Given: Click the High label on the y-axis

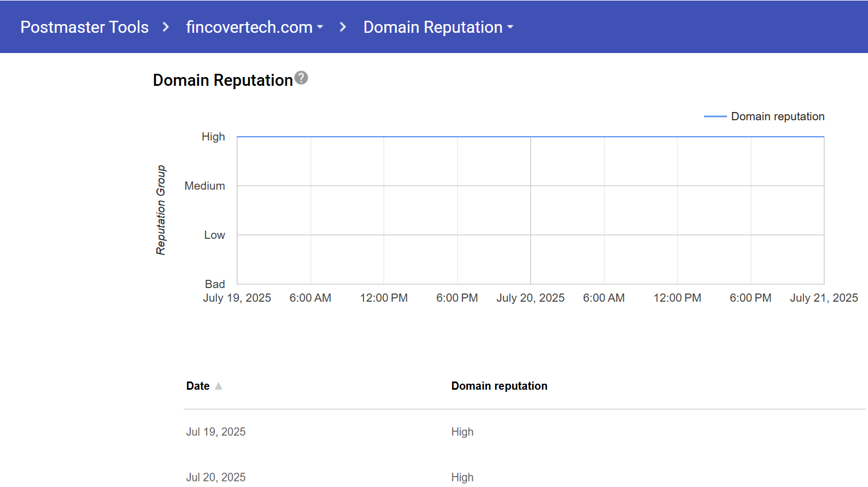Looking at the screenshot, I should pyautogui.click(x=213, y=137).
